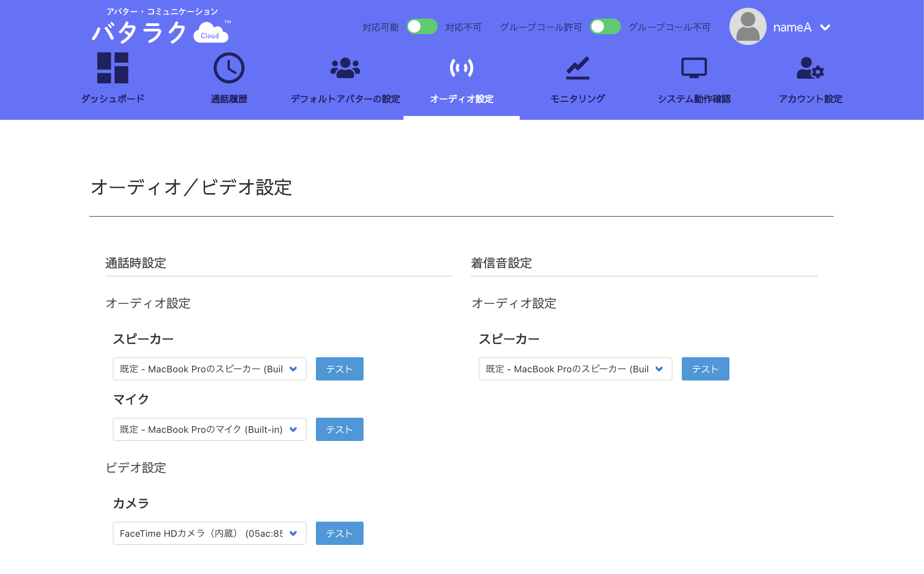This screenshot has width=924, height=574.
Task: Select the モニタリング tab label
Action: tap(577, 99)
